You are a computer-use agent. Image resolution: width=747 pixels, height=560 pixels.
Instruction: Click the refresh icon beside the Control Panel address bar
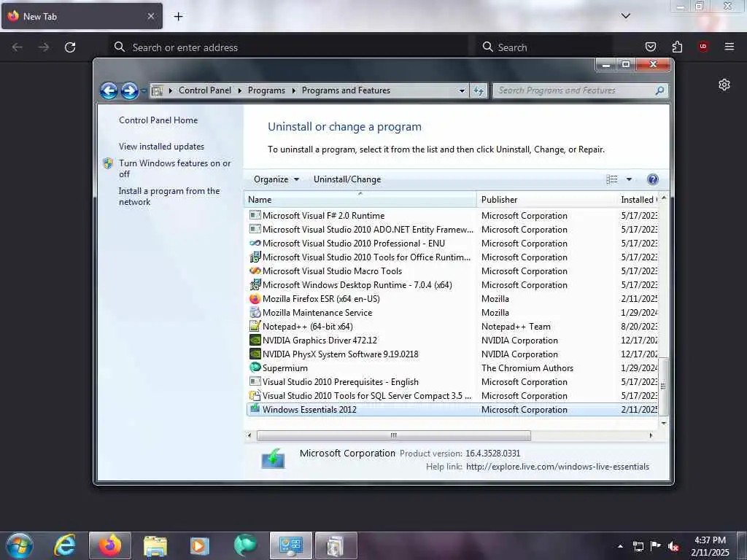point(479,90)
